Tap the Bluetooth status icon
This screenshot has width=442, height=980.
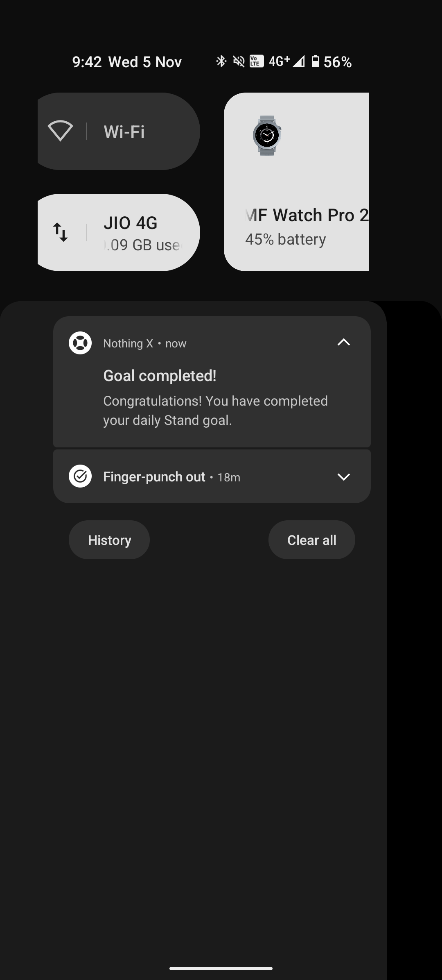click(221, 61)
